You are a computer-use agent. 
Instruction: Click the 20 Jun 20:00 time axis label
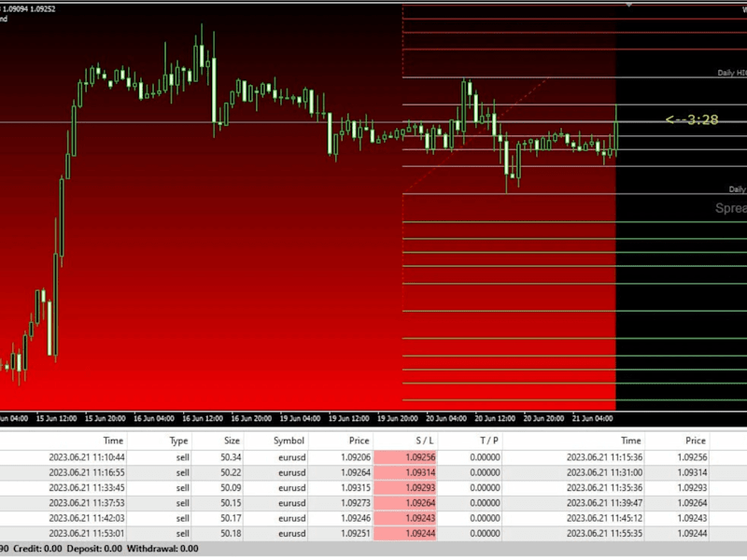click(543, 418)
